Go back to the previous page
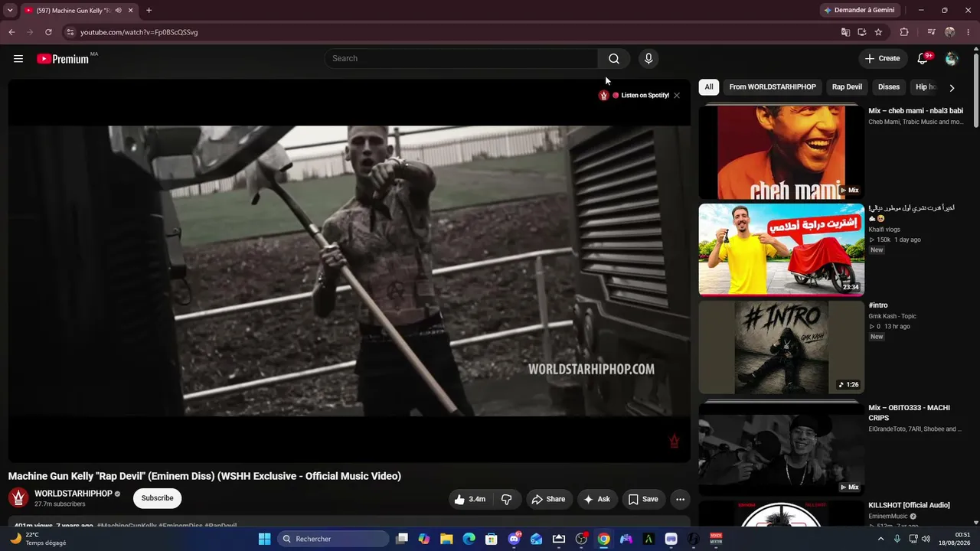 (11, 32)
